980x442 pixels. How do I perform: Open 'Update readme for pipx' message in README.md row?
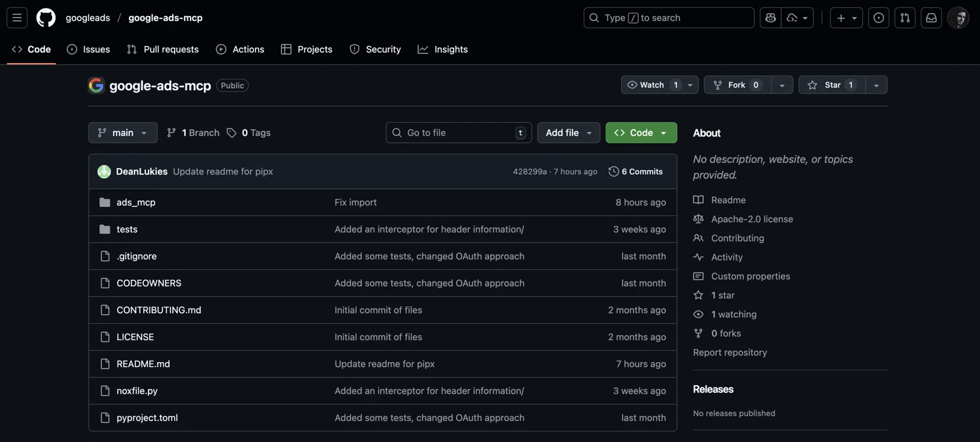coord(385,364)
